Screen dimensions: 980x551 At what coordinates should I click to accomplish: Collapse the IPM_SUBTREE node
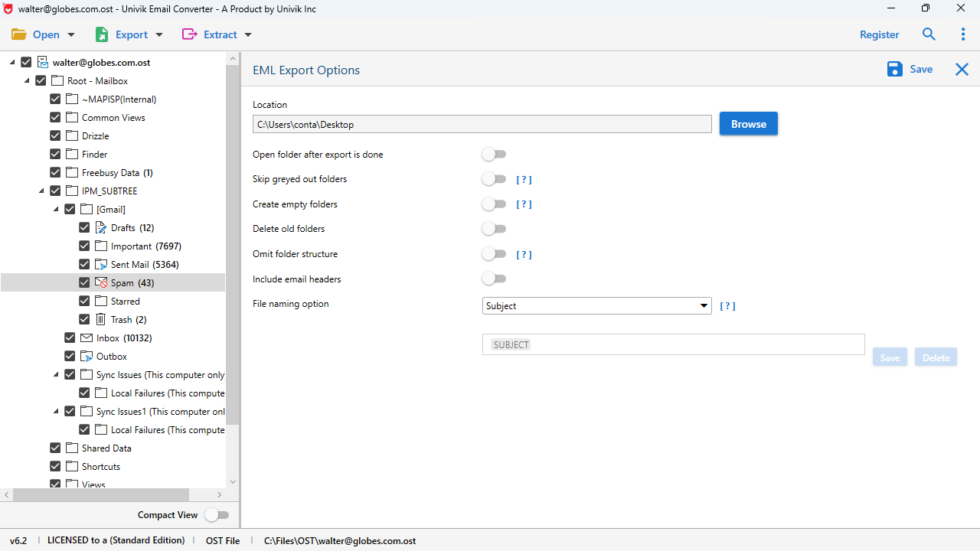41,191
